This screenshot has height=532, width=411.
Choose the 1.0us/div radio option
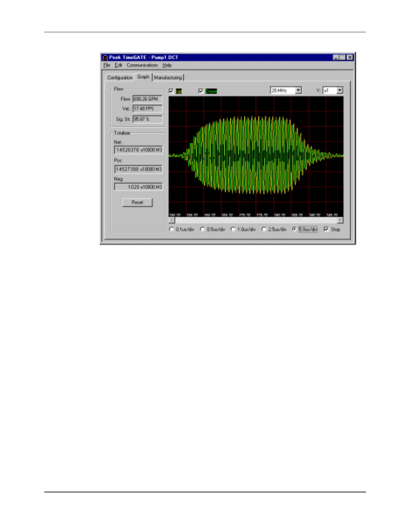pos(233,229)
